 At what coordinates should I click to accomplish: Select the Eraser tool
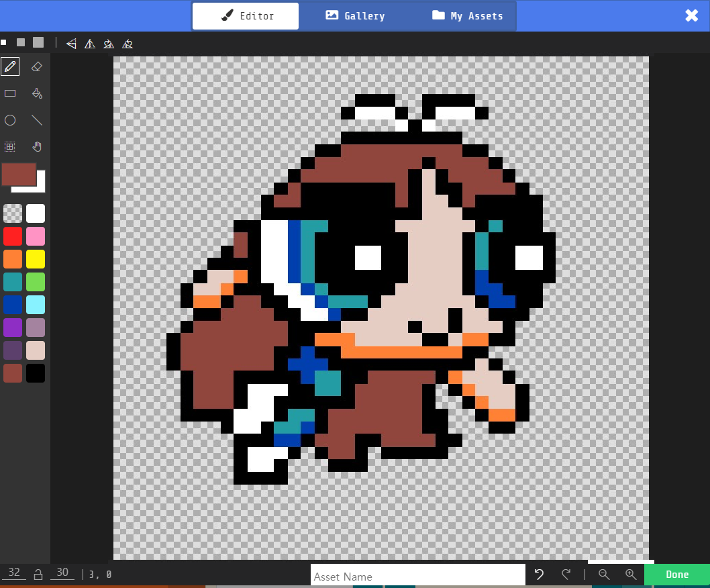(x=37, y=66)
